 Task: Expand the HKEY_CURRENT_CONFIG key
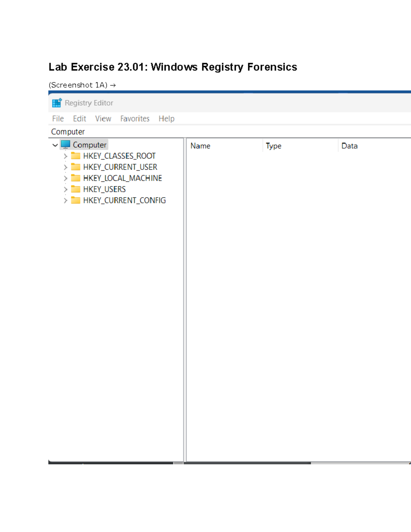pyautogui.click(x=65, y=200)
